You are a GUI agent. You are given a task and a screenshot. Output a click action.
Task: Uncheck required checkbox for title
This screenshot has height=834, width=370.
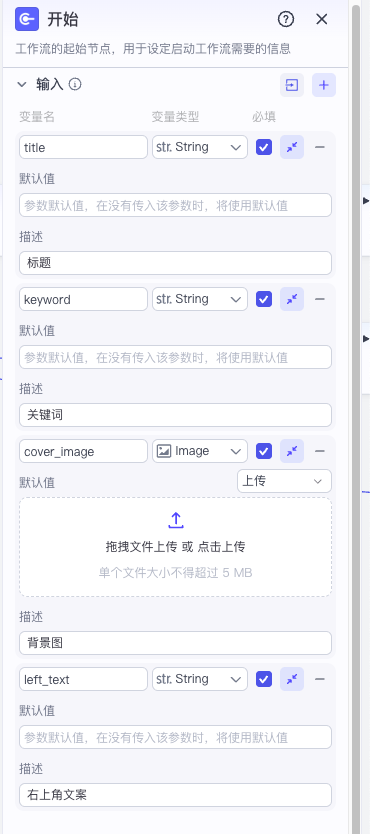264,147
